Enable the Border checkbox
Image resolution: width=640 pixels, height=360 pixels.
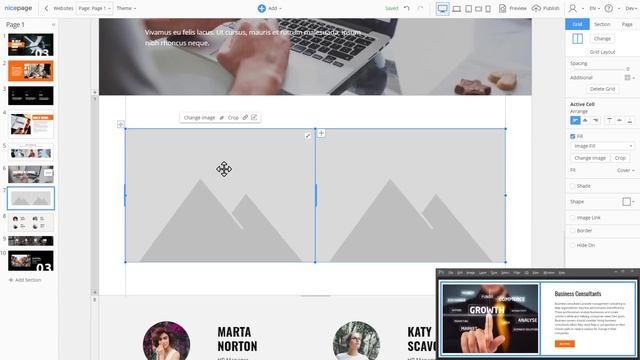point(573,231)
